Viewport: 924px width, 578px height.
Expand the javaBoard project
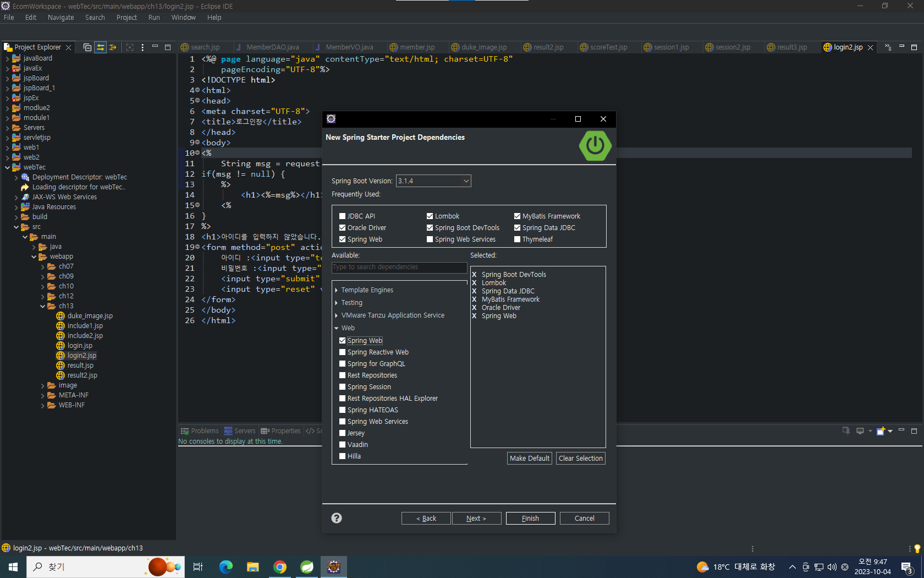[x=7, y=58]
